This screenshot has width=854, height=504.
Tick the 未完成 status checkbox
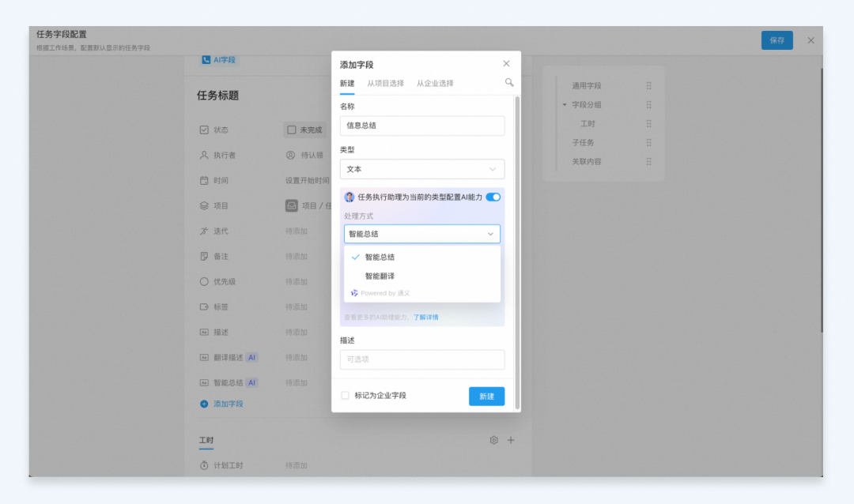[x=291, y=130]
